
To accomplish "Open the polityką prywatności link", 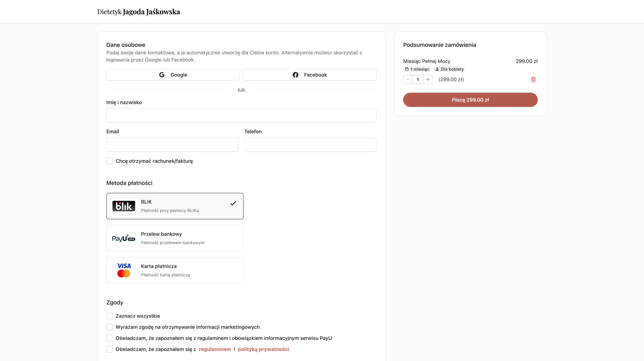I will (263, 349).
